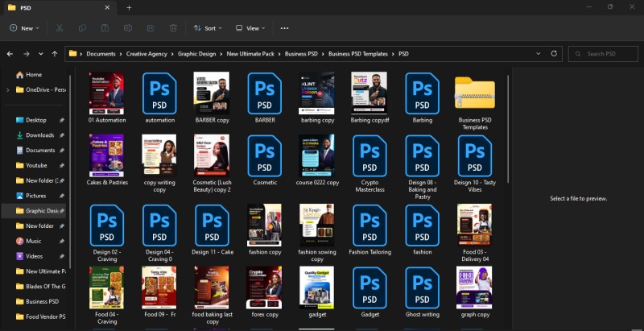The image size is (644, 331).
Task: Expand address bar history dropdown
Action: coord(539,54)
